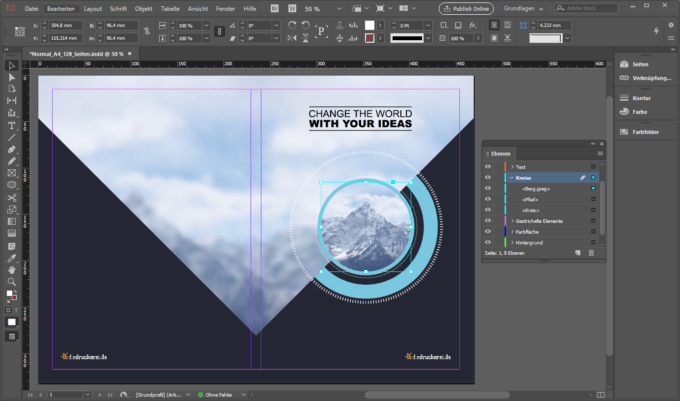
Task: Toggle visibility of Hintergrund layer
Action: pos(488,242)
